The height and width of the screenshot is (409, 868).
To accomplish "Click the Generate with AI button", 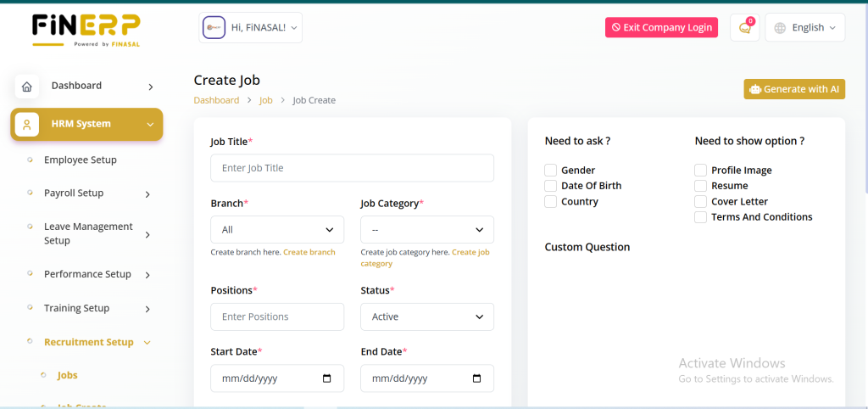I will (x=794, y=89).
